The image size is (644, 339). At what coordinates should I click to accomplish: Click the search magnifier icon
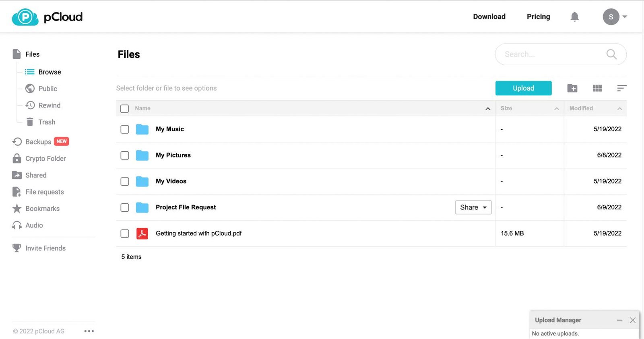pos(611,54)
